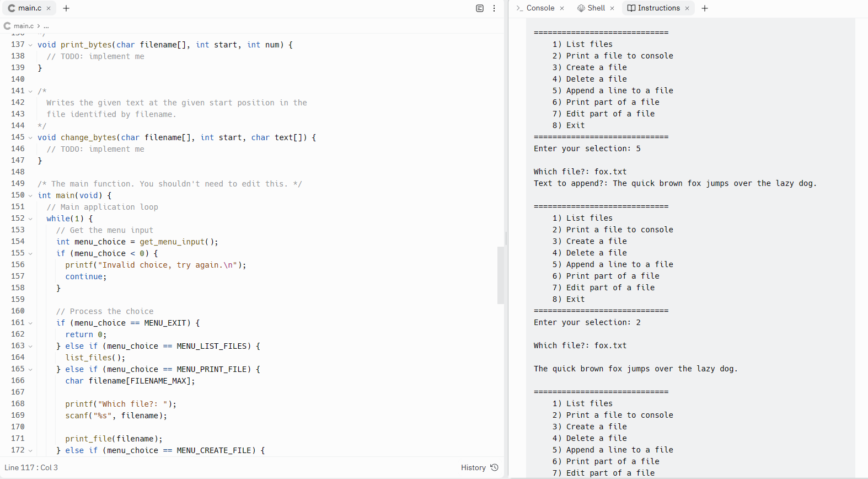Select the Instructions tab
Image resolution: width=868 pixels, height=479 pixels.
(x=658, y=8)
